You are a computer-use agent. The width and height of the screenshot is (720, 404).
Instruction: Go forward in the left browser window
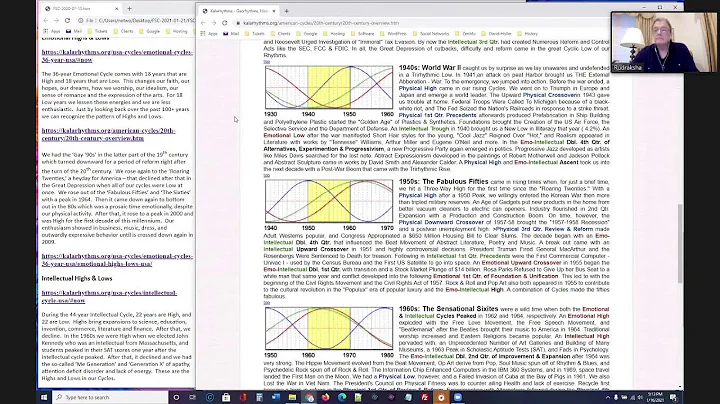coord(56,21)
